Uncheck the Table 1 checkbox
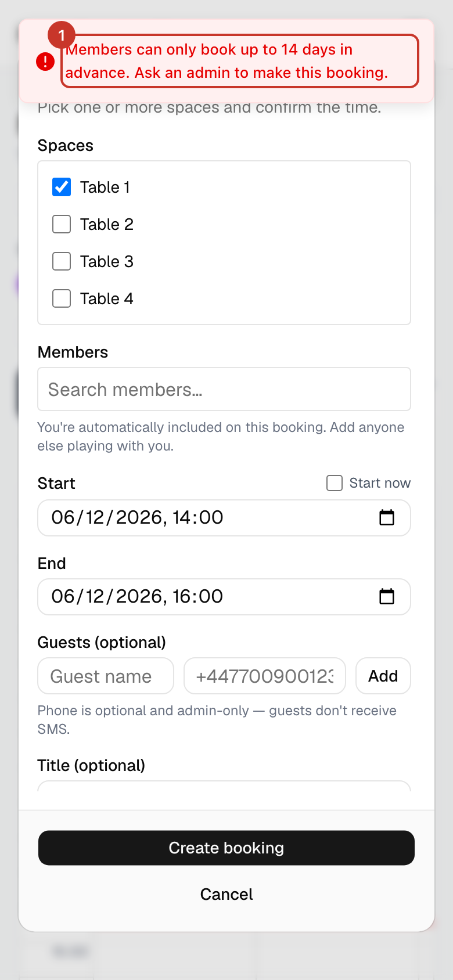This screenshot has height=980, width=453. pos(62,187)
